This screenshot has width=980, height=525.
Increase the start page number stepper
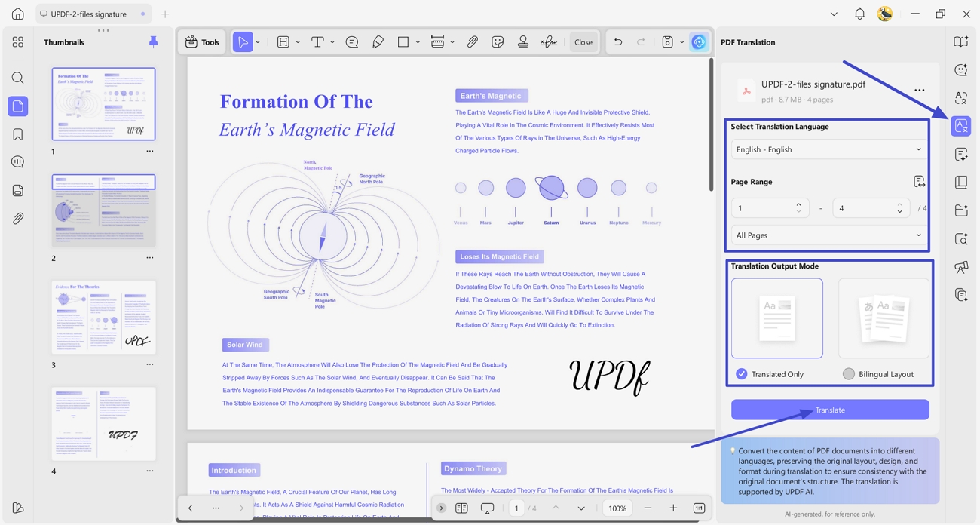pos(799,204)
